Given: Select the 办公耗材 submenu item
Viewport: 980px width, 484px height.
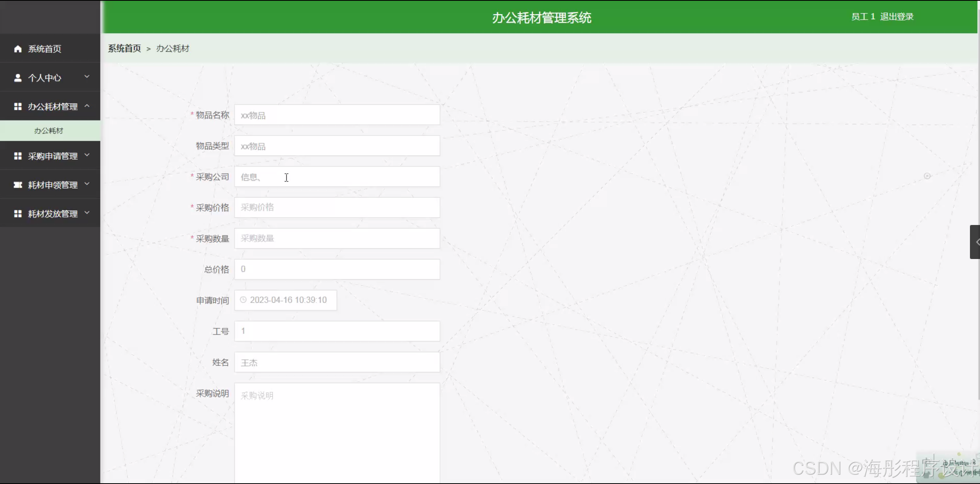Looking at the screenshot, I should [x=49, y=131].
